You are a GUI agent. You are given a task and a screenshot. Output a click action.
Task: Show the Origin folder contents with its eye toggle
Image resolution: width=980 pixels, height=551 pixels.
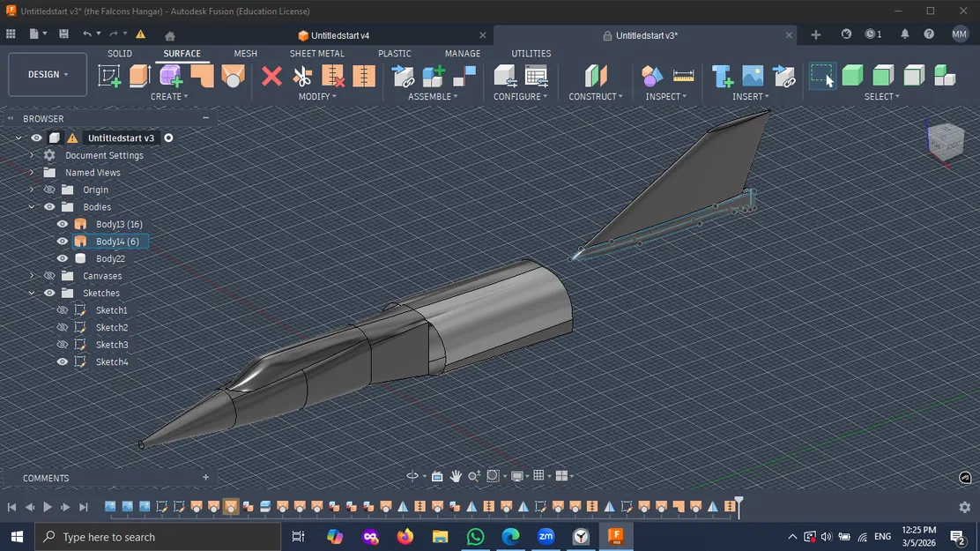(48, 190)
